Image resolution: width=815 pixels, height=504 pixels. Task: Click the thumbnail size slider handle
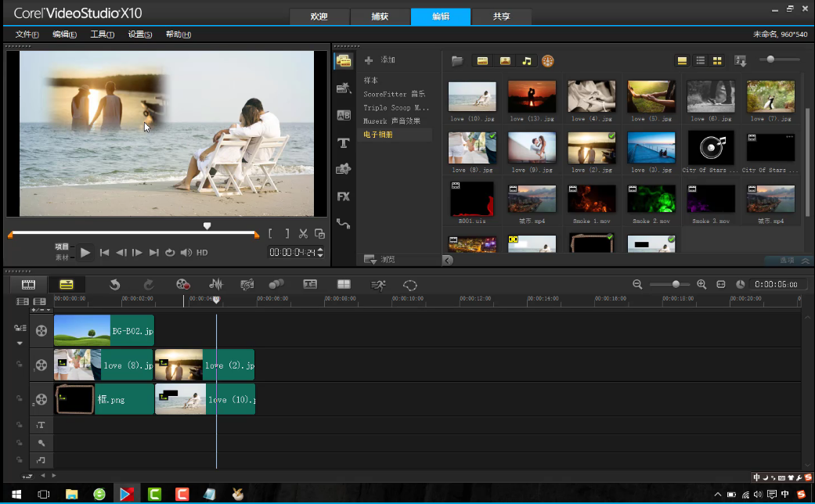pyautogui.click(x=772, y=59)
